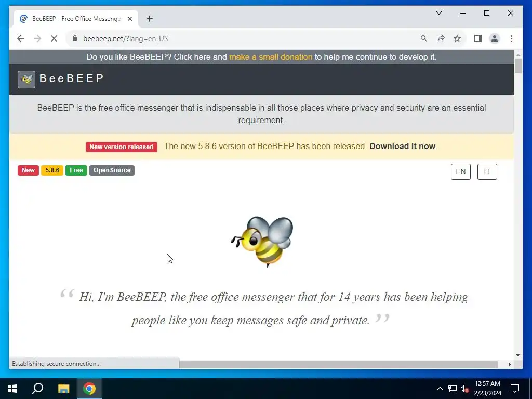Image resolution: width=532 pixels, height=399 pixels.
Task: Share this page using the share icon
Action: [441, 38]
